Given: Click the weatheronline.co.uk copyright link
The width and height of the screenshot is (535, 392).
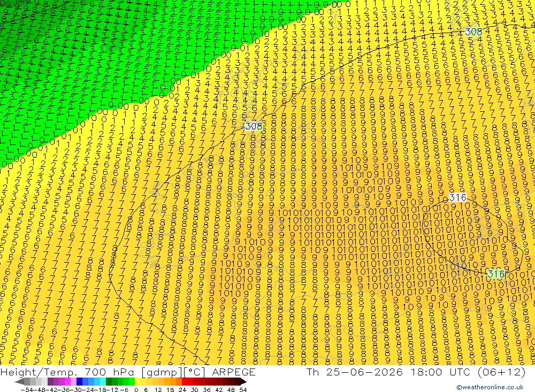Looking at the screenshot, I should point(490,387).
